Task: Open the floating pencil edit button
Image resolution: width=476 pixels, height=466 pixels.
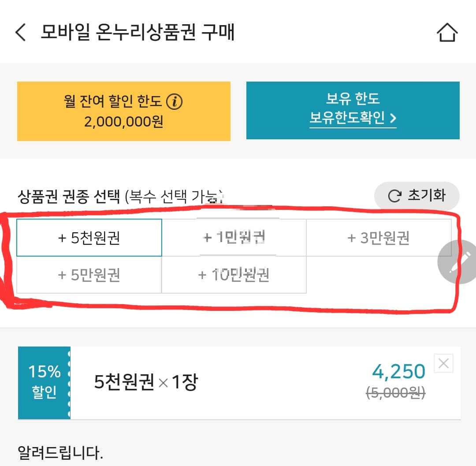Action: 457,262
